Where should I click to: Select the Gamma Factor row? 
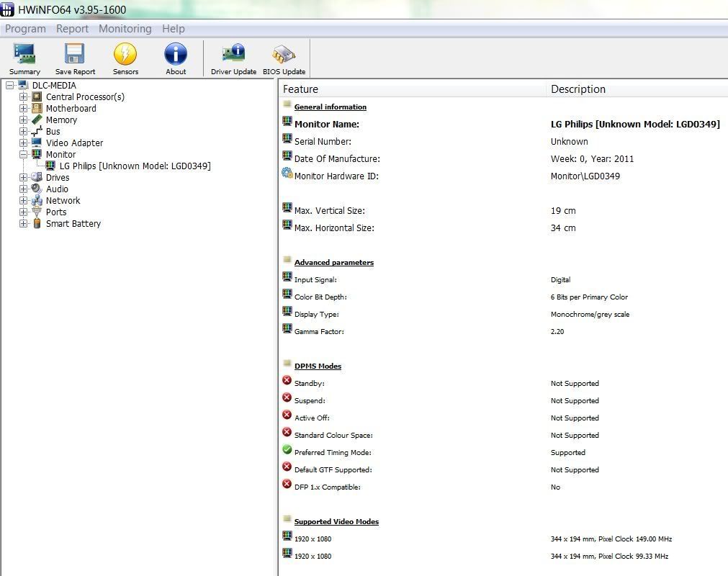click(503, 331)
